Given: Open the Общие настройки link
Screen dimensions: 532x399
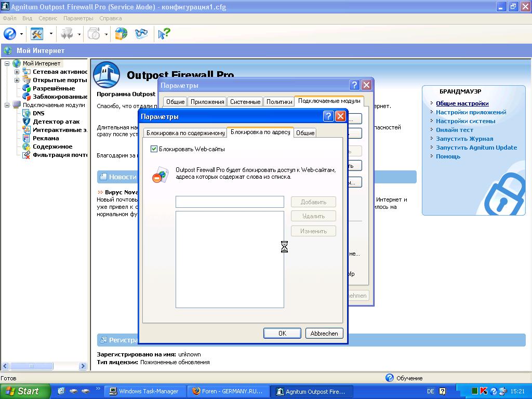Looking at the screenshot, I should [462, 103].
